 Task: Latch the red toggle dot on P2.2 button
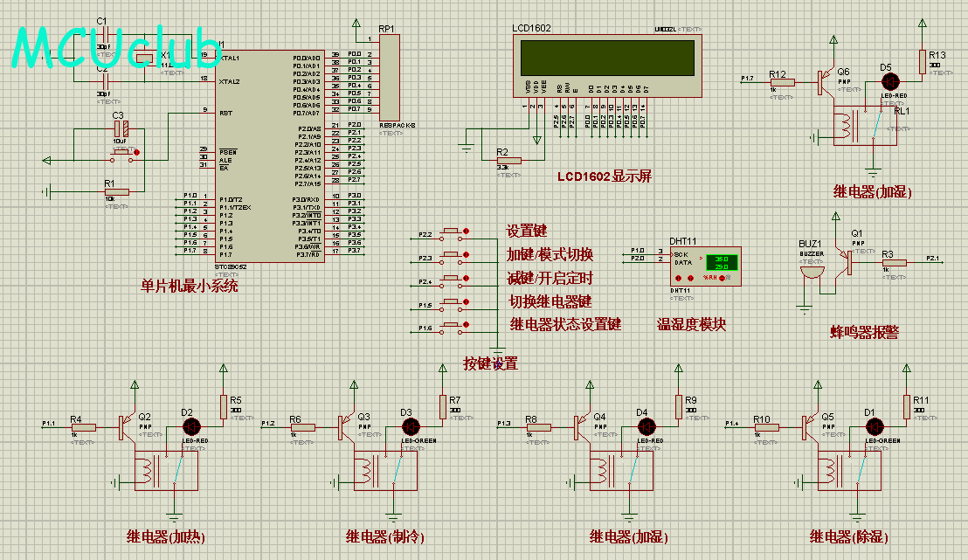tap(467, 232)
